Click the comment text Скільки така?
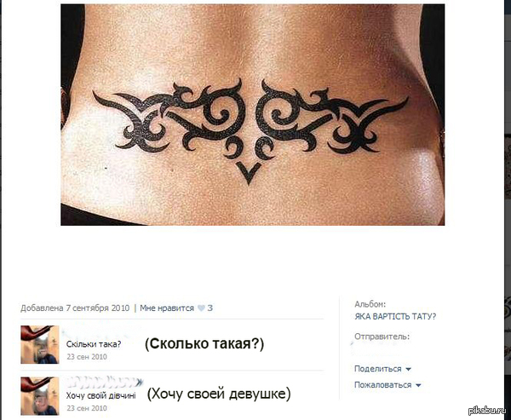 [x=94, y=344]
